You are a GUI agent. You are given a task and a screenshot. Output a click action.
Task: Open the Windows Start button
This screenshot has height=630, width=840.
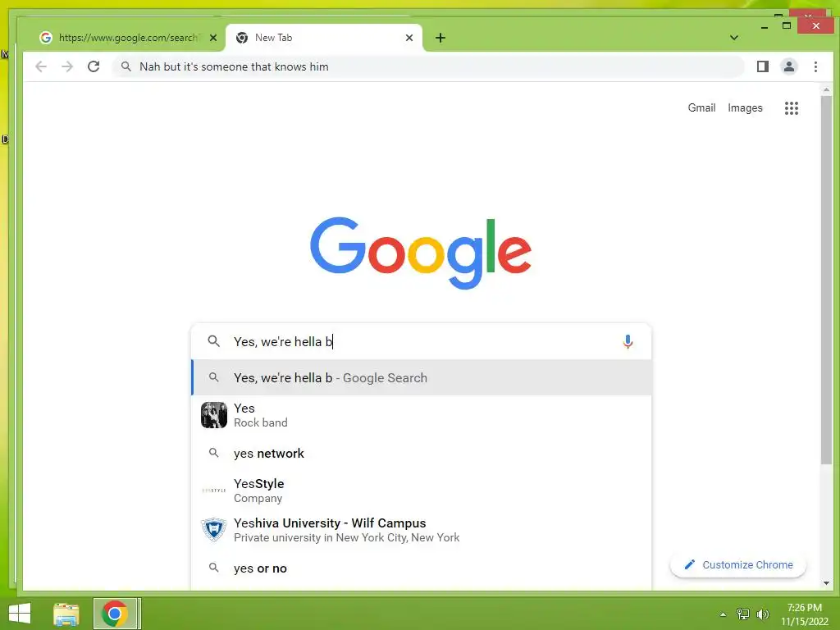tap(20, 614)
